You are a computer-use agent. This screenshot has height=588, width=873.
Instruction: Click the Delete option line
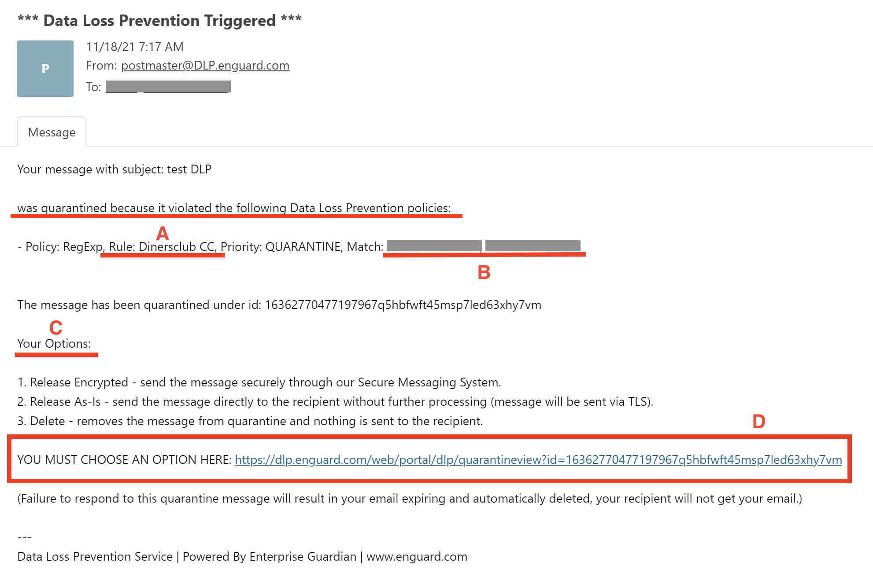click(250, 421)
